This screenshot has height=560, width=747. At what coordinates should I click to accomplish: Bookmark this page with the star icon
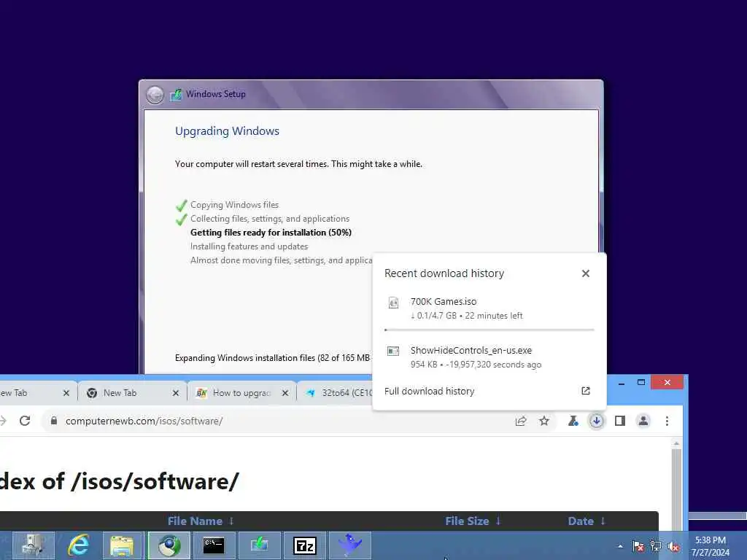click(x=544, y=421)
